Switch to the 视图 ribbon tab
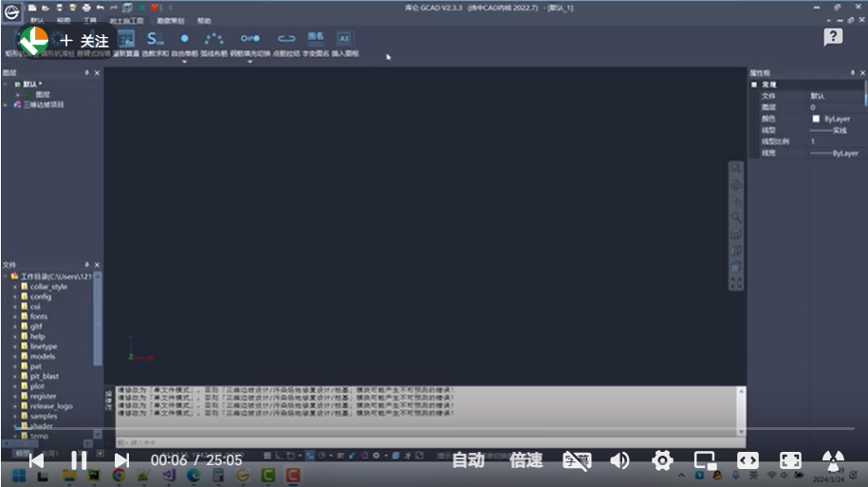The height and width of the screenshot is (487, 868). 63,20
